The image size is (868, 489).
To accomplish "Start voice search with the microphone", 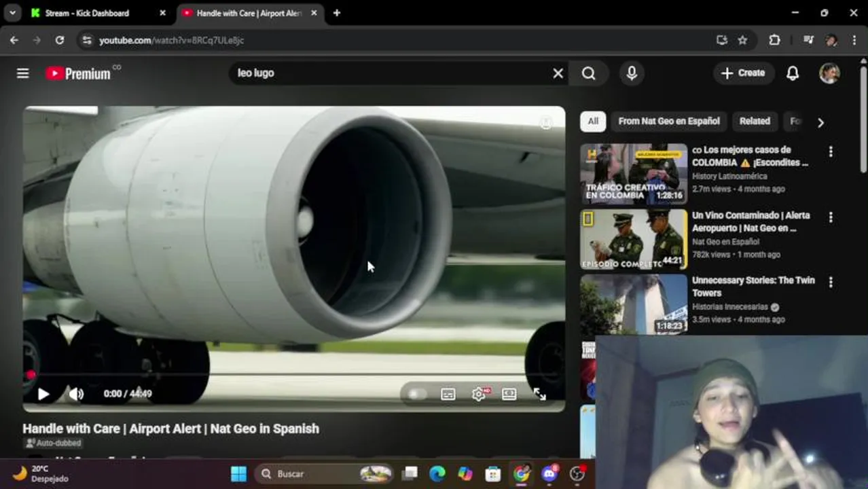I will 632,73.
